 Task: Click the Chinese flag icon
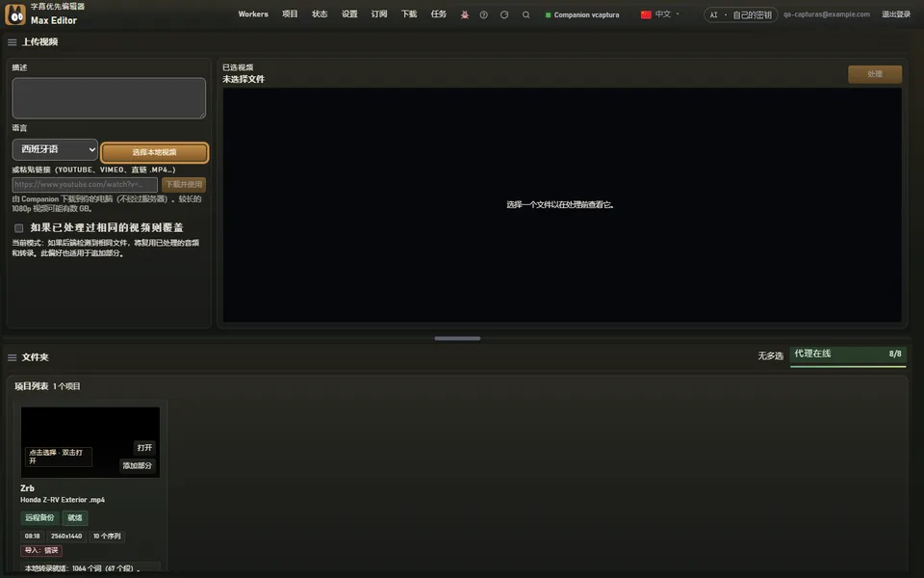[646, 14]
